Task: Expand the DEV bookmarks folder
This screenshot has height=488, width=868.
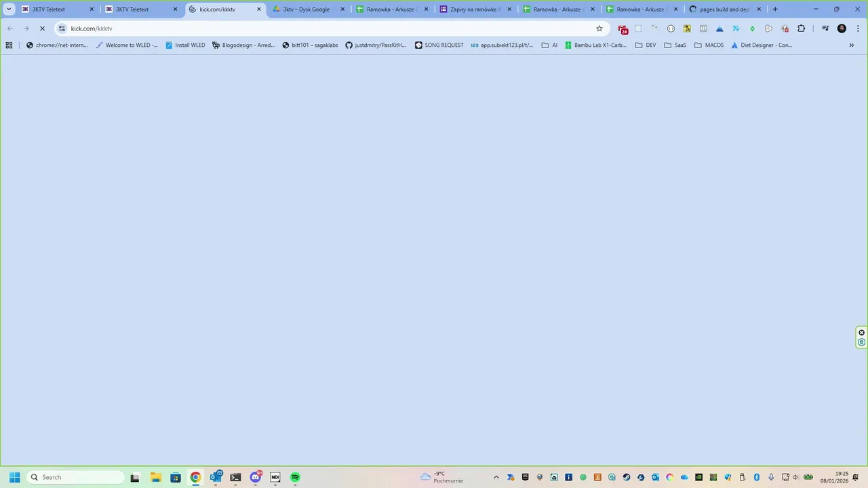Action: (646, 45)
